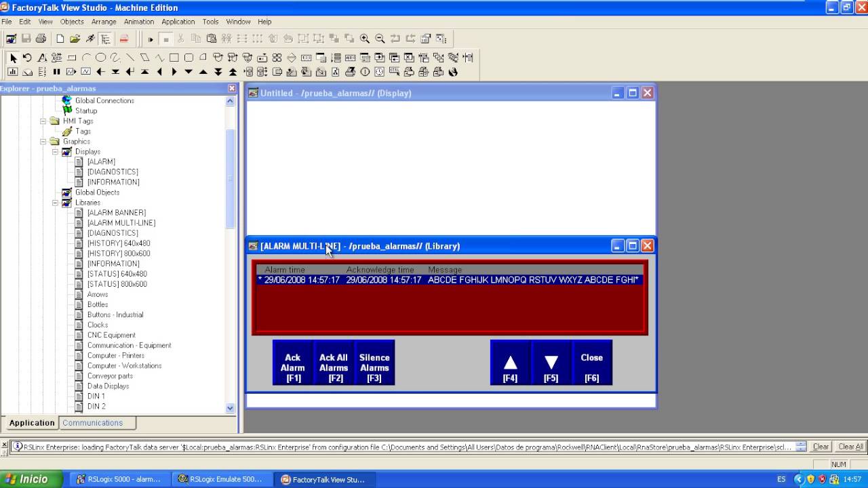Select Tags under HMI Tags

click(x=83, y=131)
